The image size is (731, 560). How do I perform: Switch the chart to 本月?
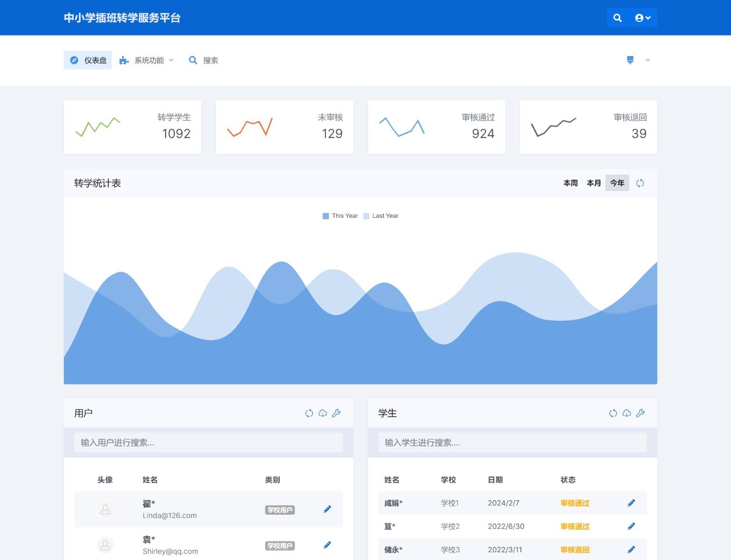594,183
